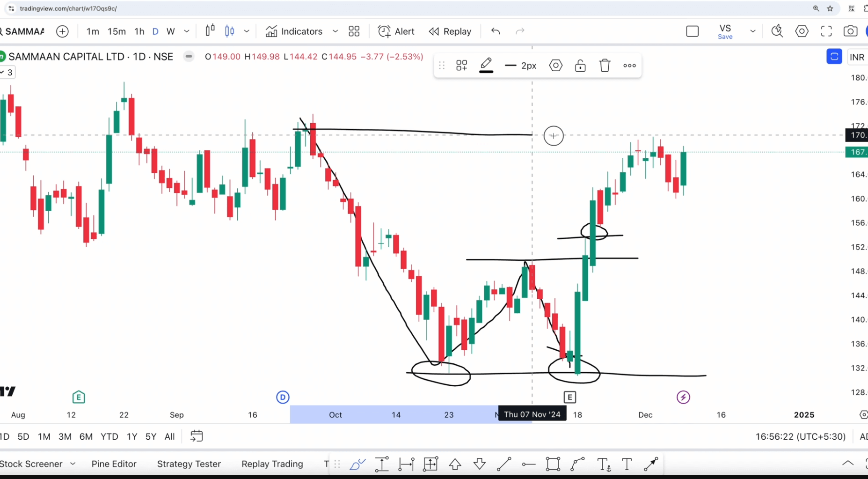The height and width of the screenshot is (479, 868).
Task: Click the earnings E marker near Aug 12
Action: click(x=79, y=398)
